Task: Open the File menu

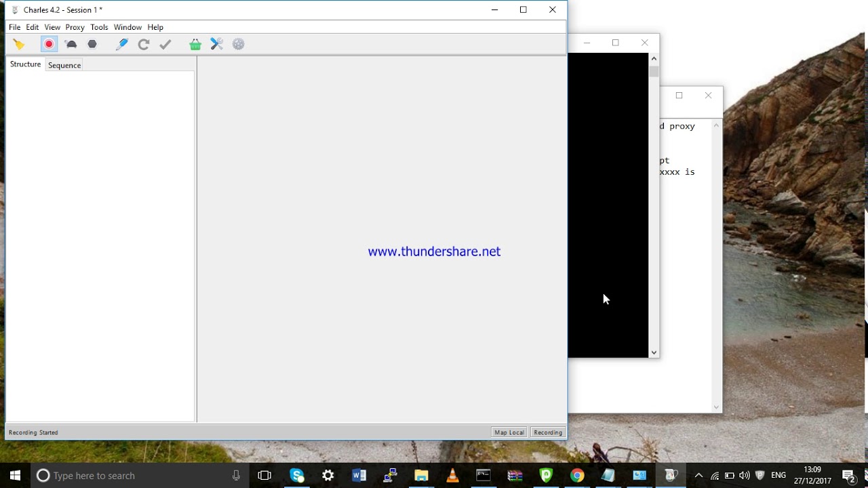Action: [x=14, y=27]
